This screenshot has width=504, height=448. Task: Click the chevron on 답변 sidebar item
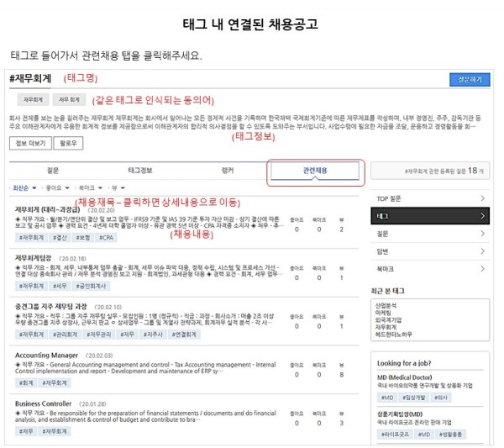pos(482,250)
